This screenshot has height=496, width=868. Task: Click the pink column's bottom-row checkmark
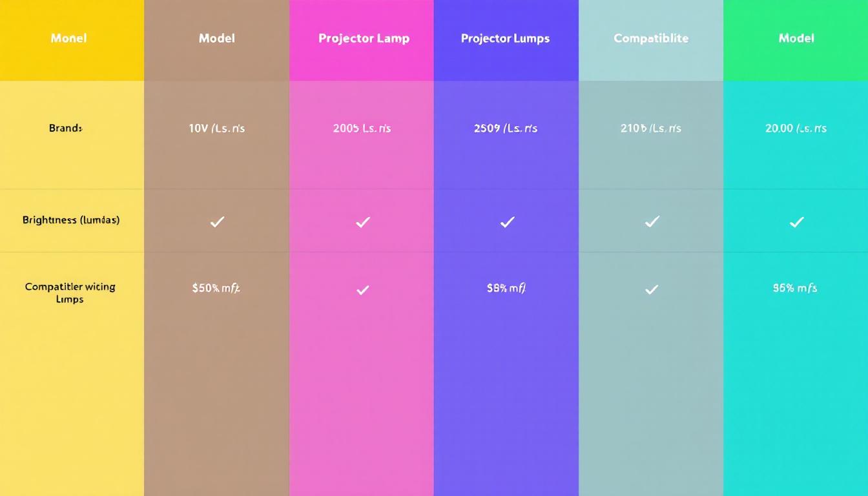pyautogui.click(x=363, y=290)
